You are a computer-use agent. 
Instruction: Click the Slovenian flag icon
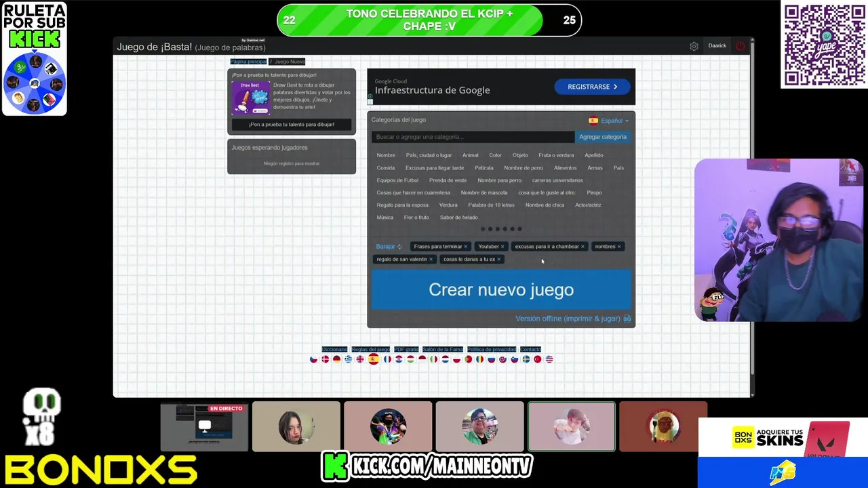click(515, 359)
